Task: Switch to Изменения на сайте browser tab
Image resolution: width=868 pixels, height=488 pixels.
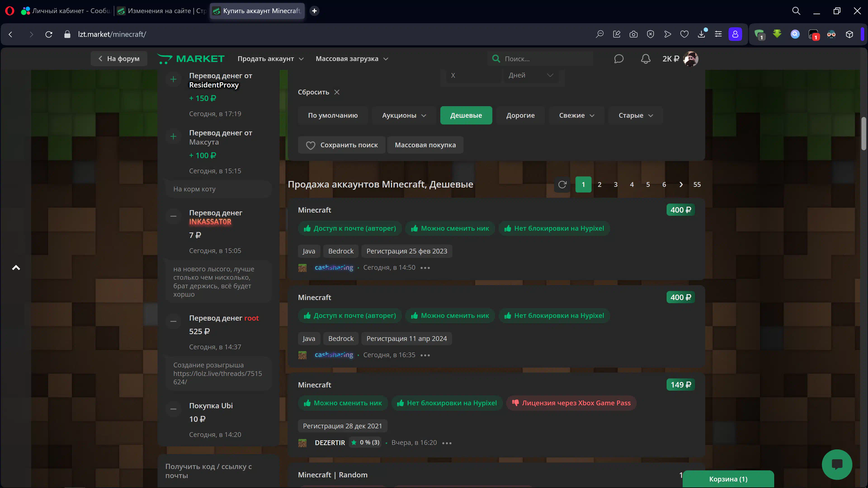Action: pyautogui.click(x=162, y=11)
